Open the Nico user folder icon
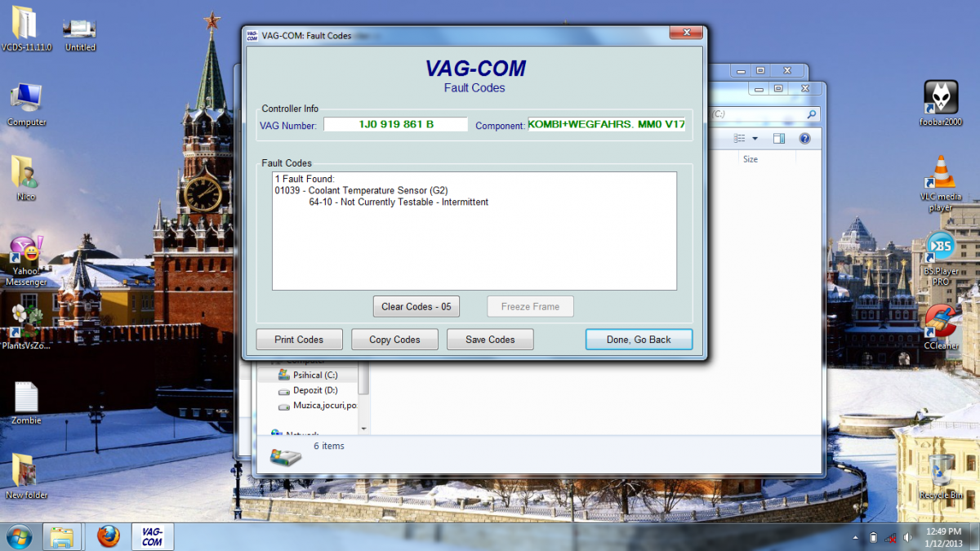 coord(26,177)
